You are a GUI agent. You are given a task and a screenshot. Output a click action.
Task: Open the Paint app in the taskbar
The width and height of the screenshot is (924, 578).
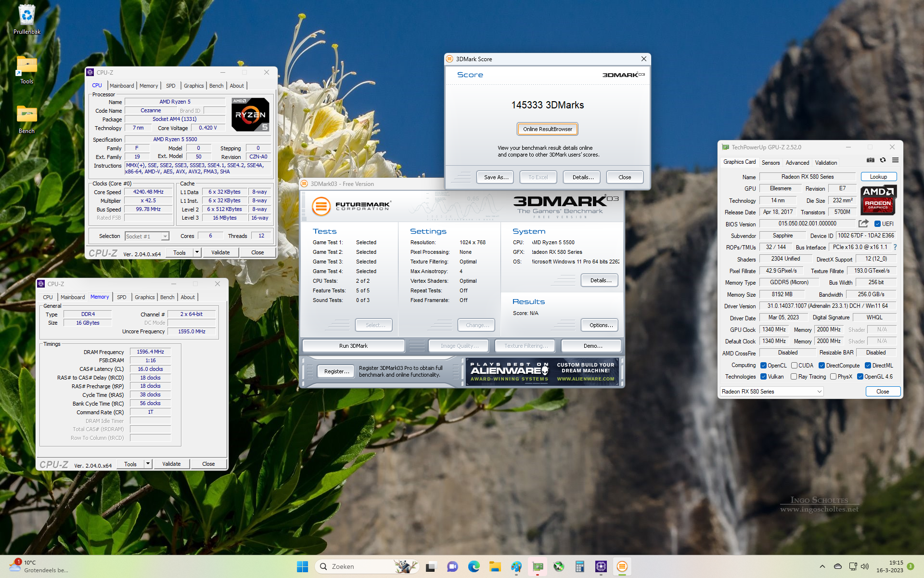(x=516, y=566)
